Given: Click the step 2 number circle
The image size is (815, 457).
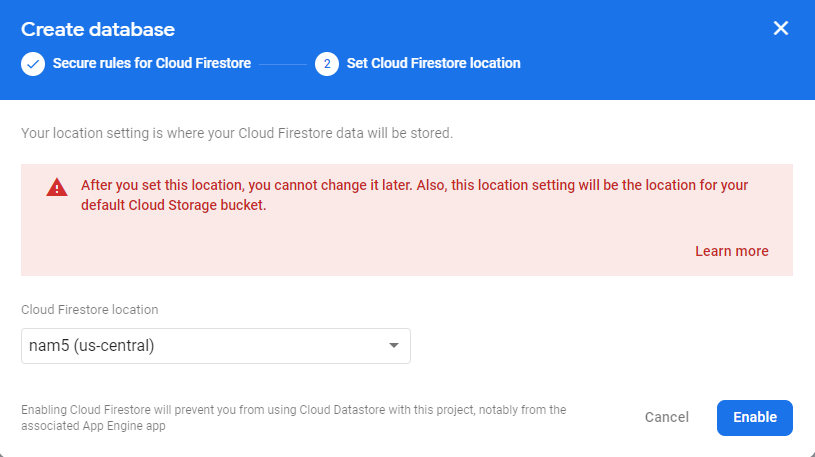Looking at the screenshot, I should [x=327, y=64].
